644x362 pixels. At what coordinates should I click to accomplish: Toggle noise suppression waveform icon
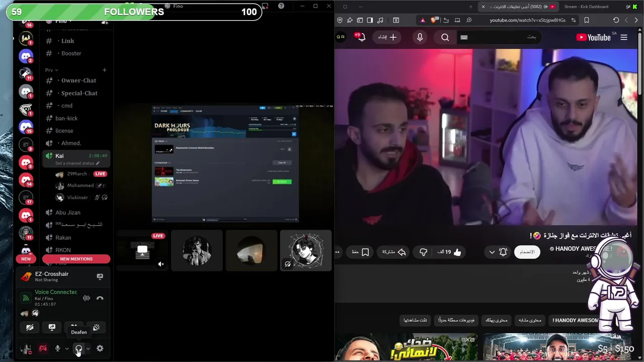[87, 298]
